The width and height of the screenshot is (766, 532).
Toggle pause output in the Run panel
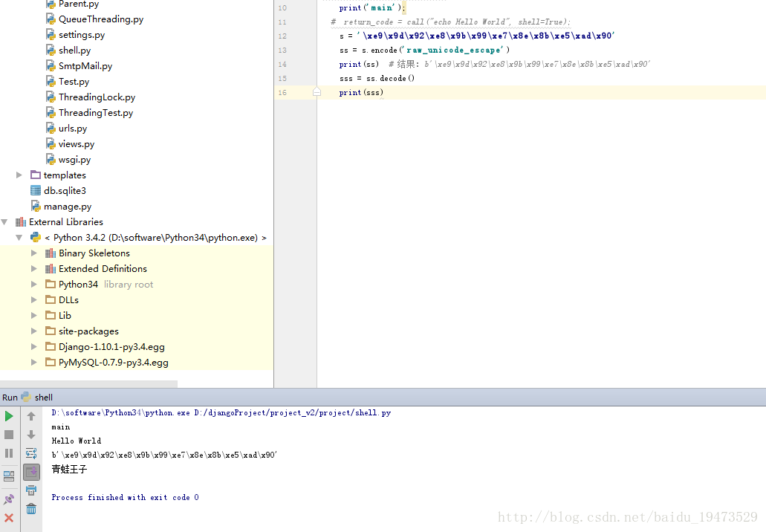pyautogui.click(x=9, y=453)
